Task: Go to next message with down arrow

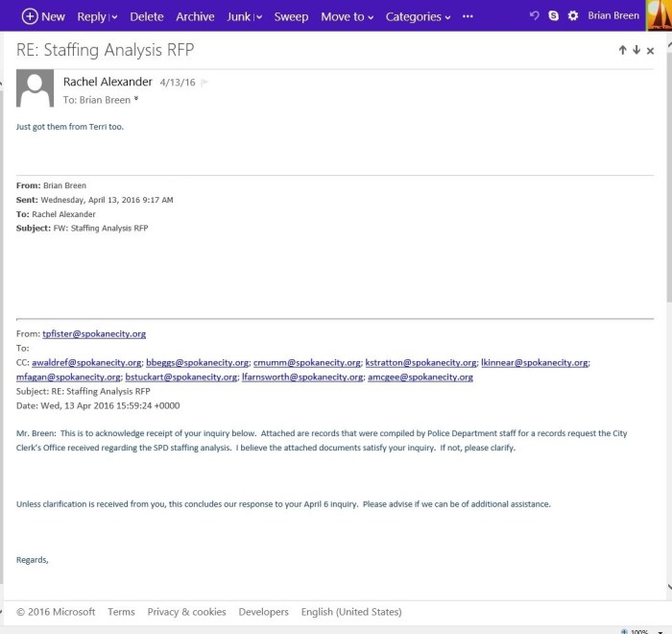Action: [636, 50]
